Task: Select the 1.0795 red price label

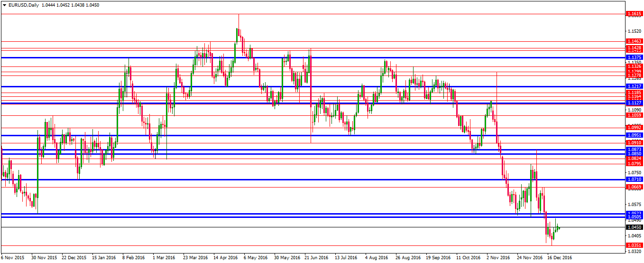Action: click(634, 164)
